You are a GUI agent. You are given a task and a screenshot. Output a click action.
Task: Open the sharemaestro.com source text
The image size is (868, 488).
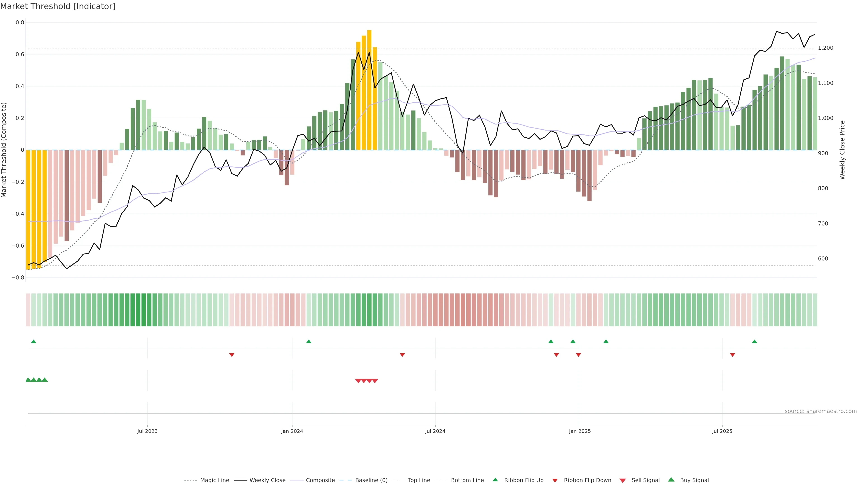click(x=821, y=411)
